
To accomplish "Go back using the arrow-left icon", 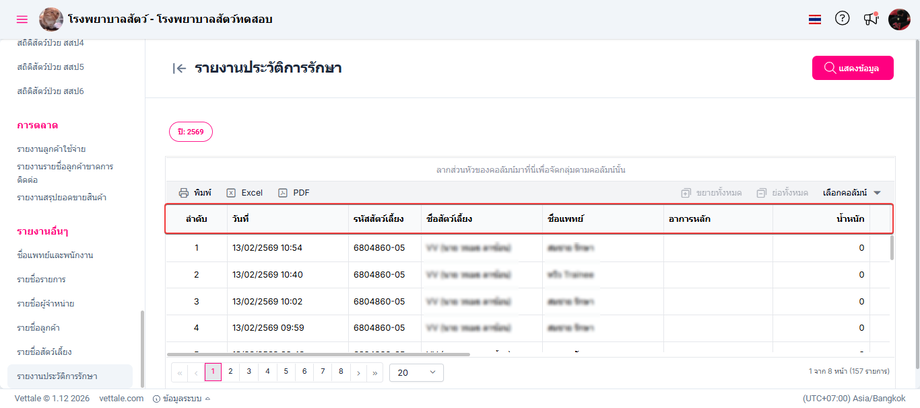I will [x=180, y=68].
